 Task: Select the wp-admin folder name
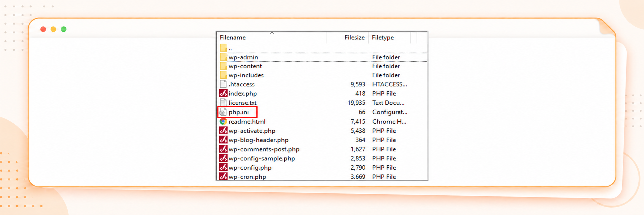coord(243,57)
